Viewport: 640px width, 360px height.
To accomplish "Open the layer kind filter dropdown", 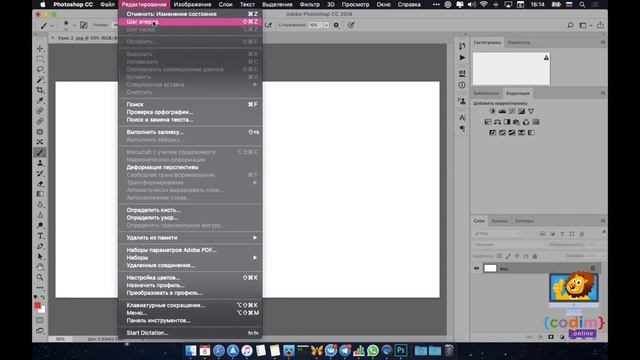I will [x=497, y=234].
